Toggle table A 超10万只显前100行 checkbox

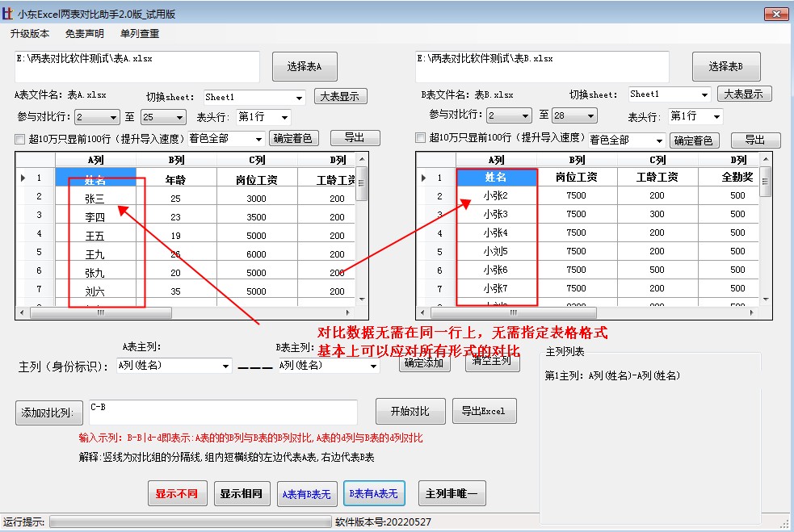coord(19,139)
